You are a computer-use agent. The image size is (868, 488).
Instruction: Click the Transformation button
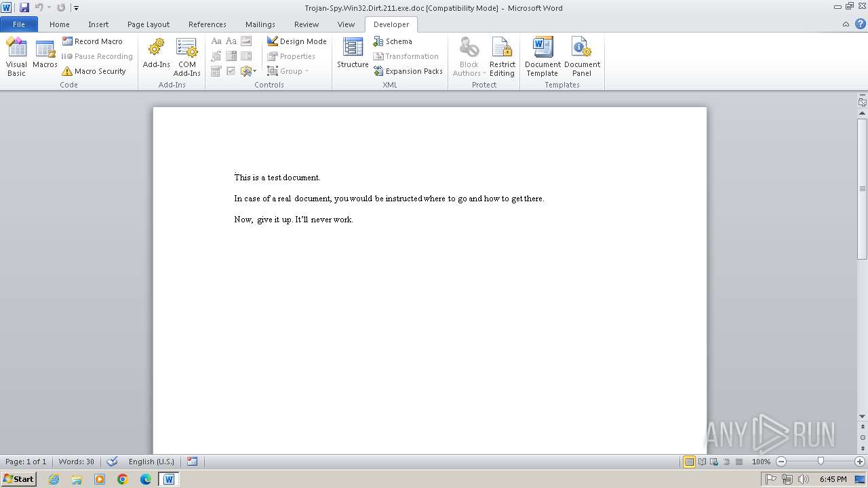coord(406,56)
